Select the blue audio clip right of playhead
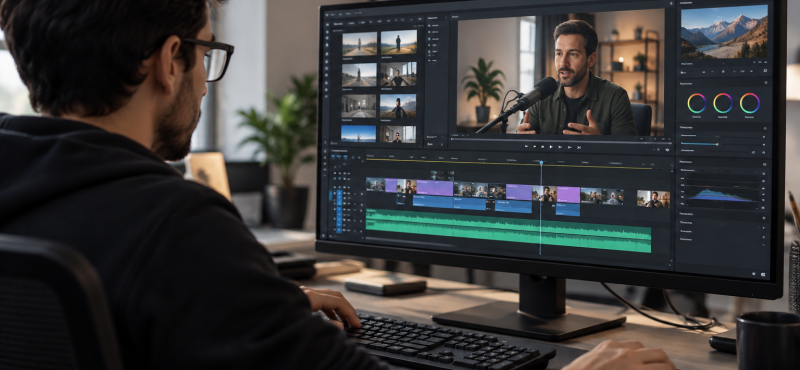The image size is (800, 370). (567, 210)
